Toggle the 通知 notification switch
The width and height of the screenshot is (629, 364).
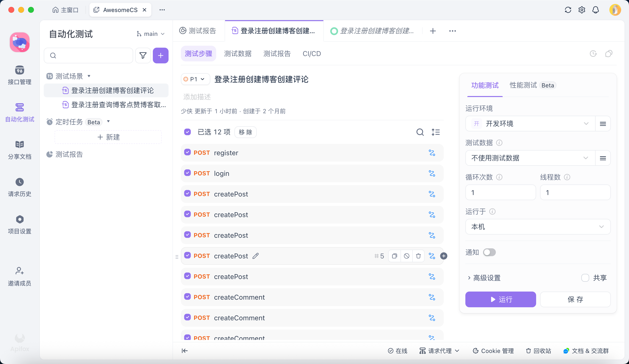[489, 252]
